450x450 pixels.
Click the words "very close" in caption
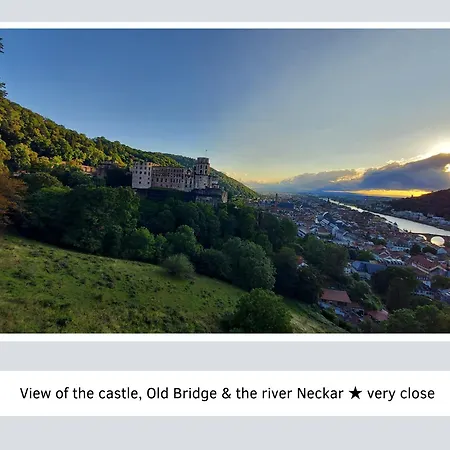click(401, 394)
